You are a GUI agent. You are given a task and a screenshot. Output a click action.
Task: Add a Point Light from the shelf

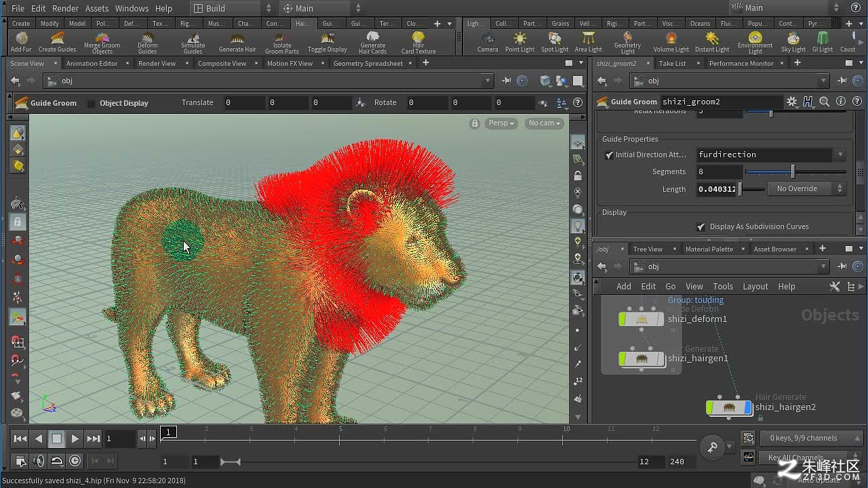click(519, 42)
